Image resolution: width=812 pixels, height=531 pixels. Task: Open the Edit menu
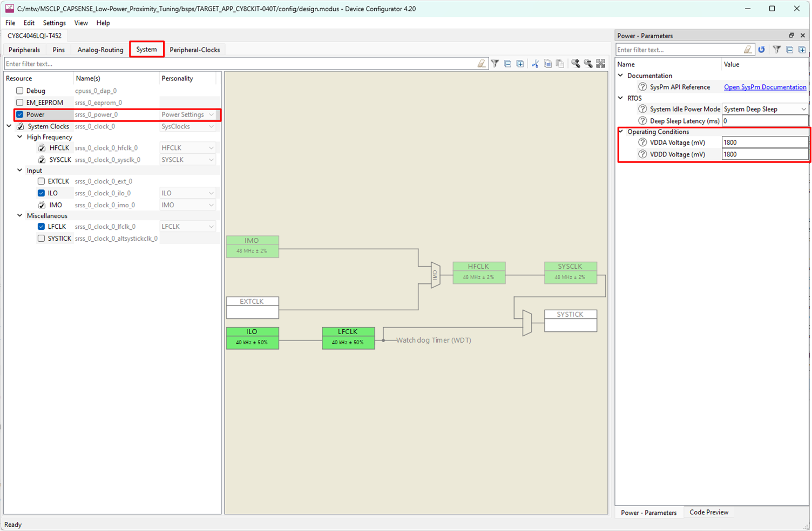29,23
